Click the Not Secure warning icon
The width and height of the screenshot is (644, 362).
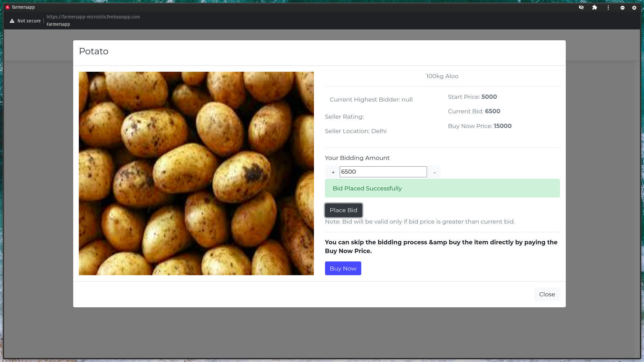pyautogui.click(x=12, y=21)
